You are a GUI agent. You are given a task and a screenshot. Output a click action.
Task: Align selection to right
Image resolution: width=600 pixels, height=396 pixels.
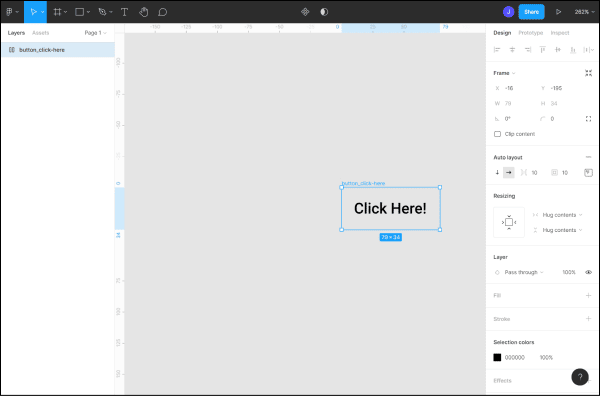[528, 49]
